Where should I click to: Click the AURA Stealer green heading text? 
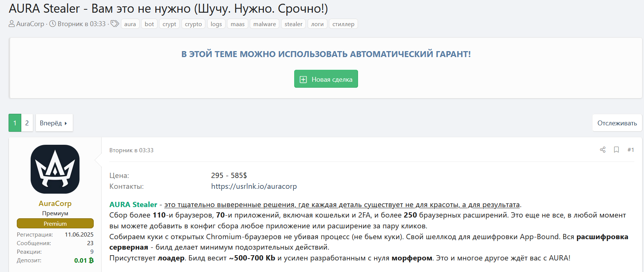(133, 204)
